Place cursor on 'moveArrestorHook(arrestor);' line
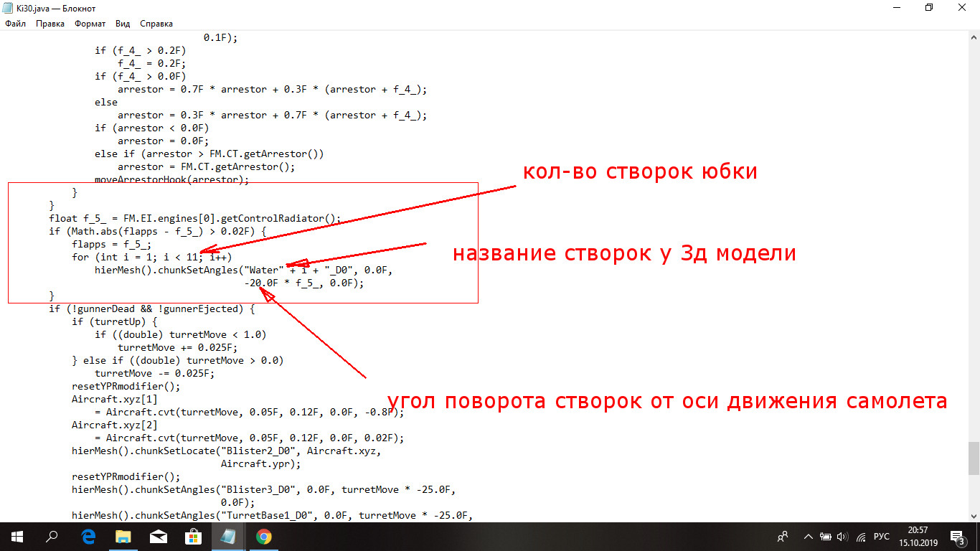The width and height of the screenshot is (980, 551). [x=172, y=180]
